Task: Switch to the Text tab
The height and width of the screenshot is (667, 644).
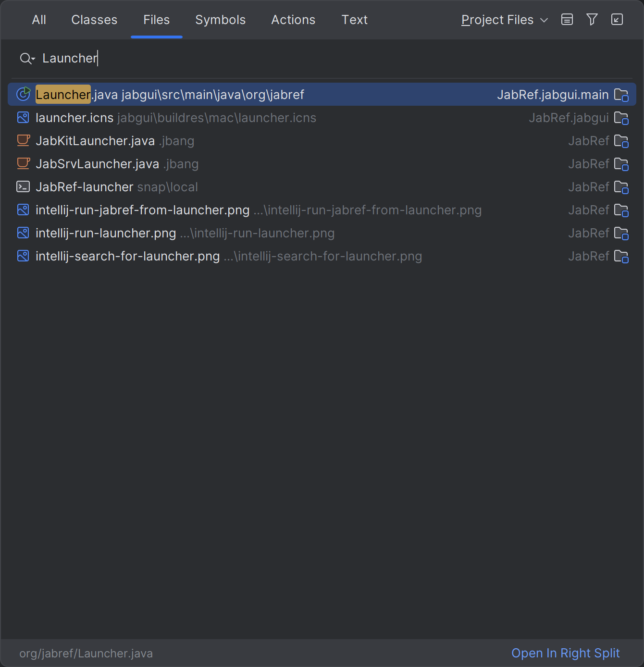Action: tap(355, 20)
